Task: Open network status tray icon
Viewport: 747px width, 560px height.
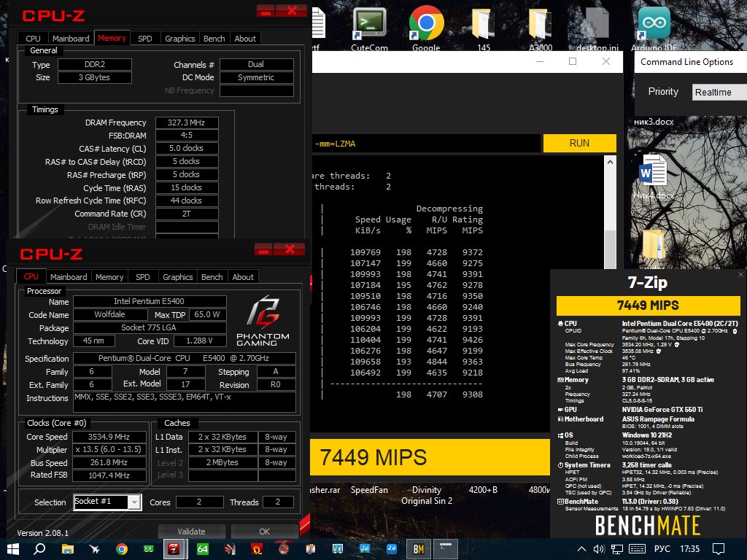Action: pos(617,549)
